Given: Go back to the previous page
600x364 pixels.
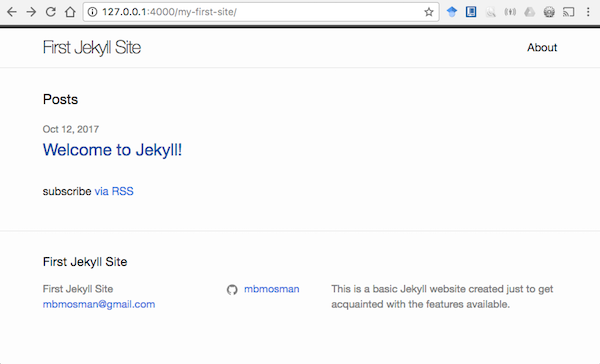Looking at the screenshot, I should [12, 12].
